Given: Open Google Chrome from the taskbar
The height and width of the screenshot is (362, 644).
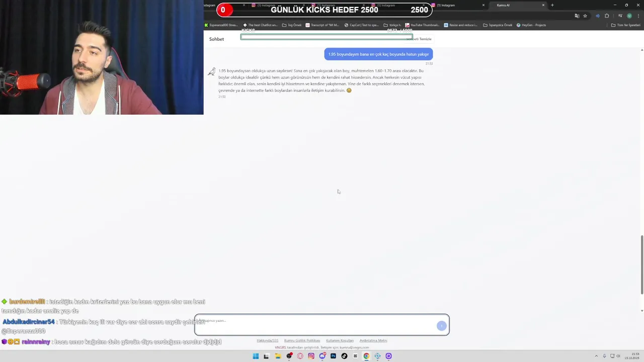Looking at the screenshot, I should tap(366, 356).
